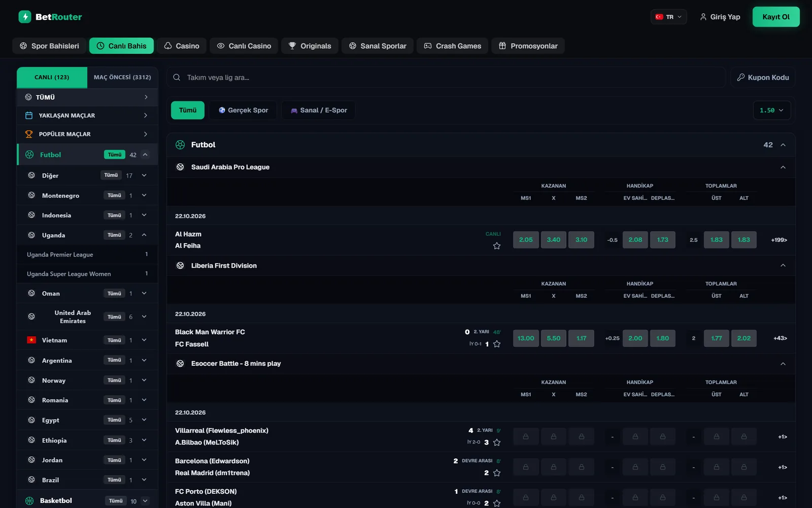Toggle favorite star for FC Porto match
Screen dimensions: 812x508
pyautogui.click(x=497, y=503)
